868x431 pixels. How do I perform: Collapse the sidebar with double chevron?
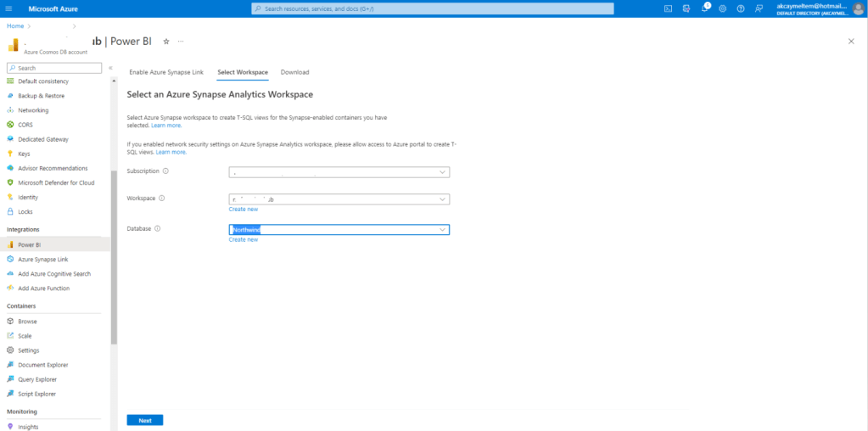110,68
